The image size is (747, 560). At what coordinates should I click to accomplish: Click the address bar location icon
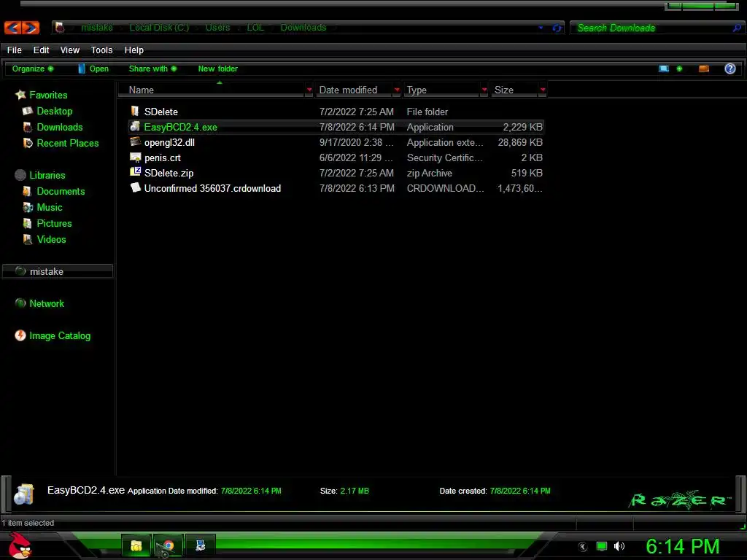[x=60, y=28]
